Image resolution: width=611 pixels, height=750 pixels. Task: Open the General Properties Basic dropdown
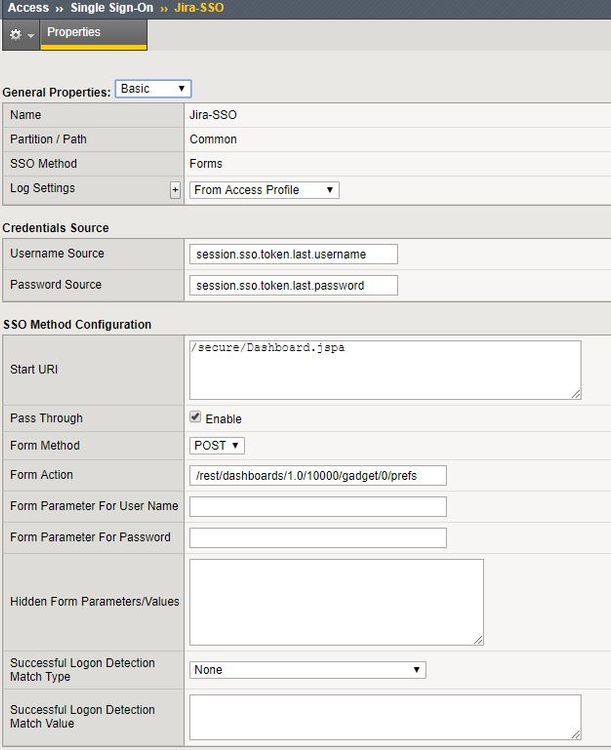tap(153, 89)
